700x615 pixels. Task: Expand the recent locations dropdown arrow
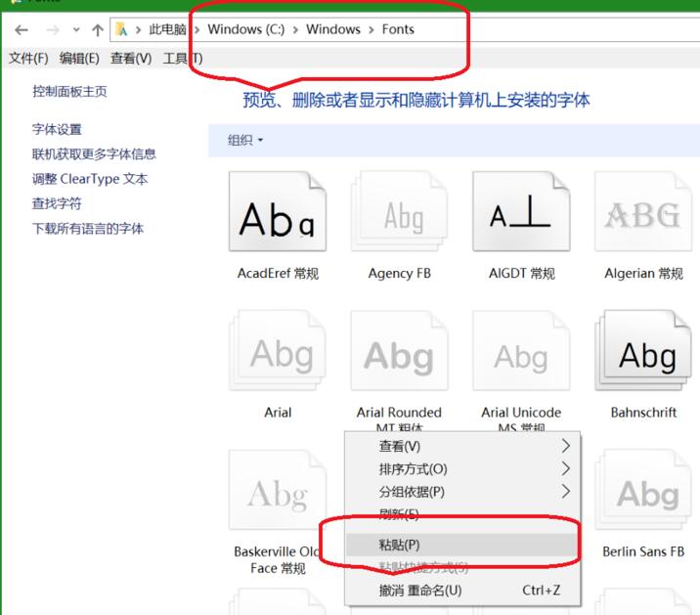[x=76, y=30]
